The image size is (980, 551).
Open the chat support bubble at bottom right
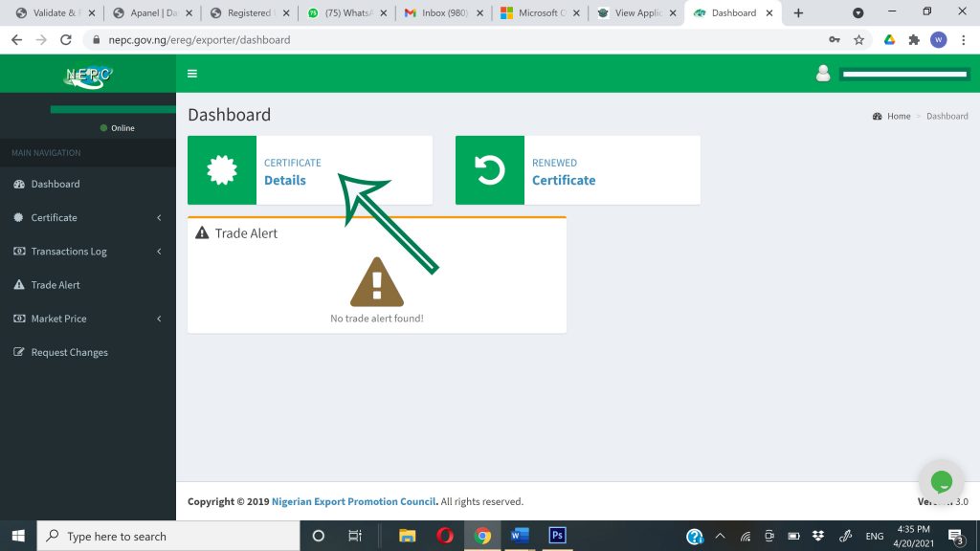point(941,481)
